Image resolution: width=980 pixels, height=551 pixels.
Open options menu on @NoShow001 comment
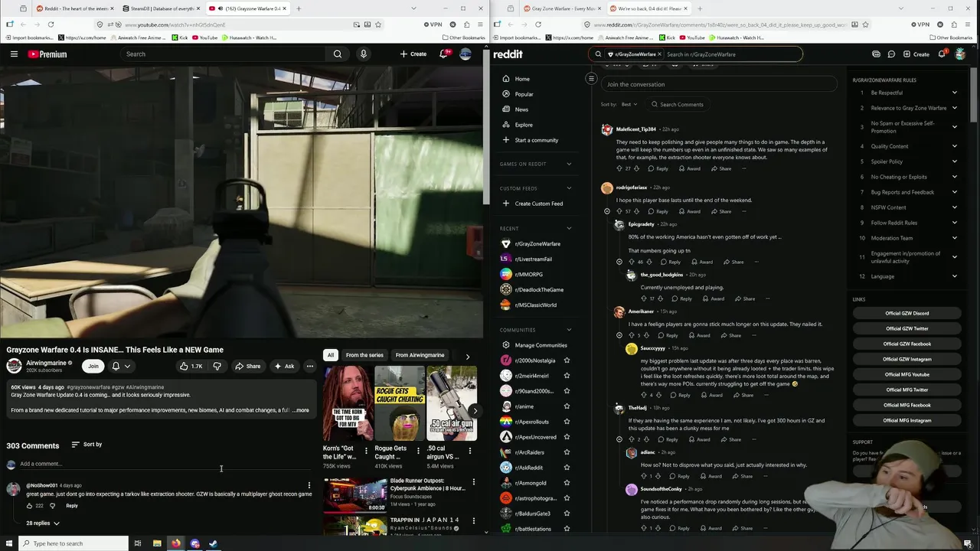tap(309, 485)
